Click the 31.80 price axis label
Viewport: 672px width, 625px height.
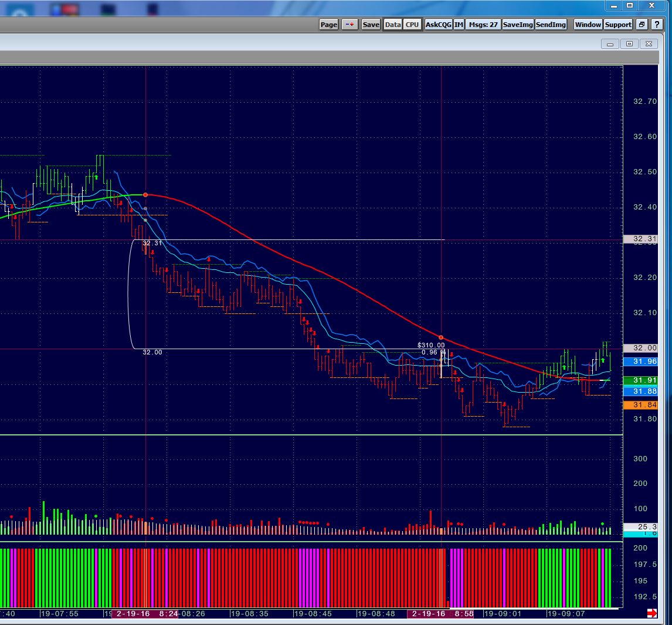pyautogui.click(x=644, y=419)
